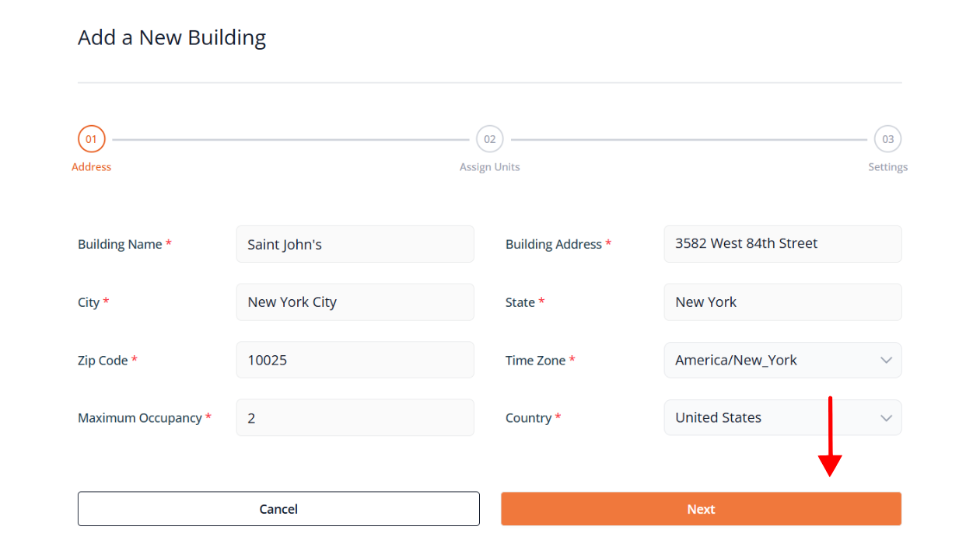This screenshot has height=544, width=980.
Task: Click the Add a New Building heading
Action: pyautogui.click(x=172, y=37)
